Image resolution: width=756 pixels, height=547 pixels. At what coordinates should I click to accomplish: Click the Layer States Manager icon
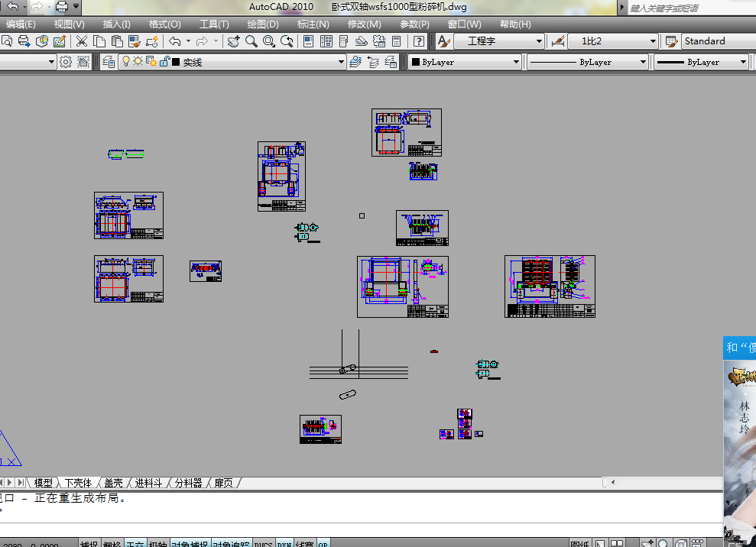click(x=391, y=62)
